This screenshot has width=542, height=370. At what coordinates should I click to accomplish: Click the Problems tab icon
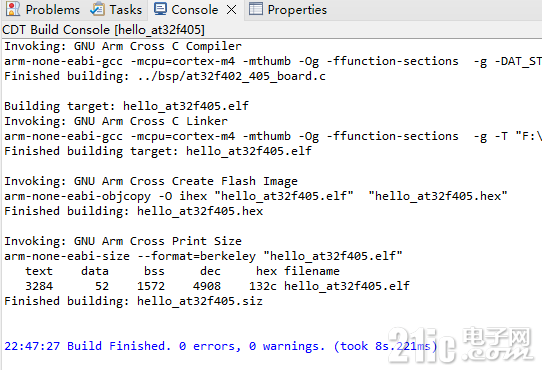pyautogui.click(x=13, y=9)
